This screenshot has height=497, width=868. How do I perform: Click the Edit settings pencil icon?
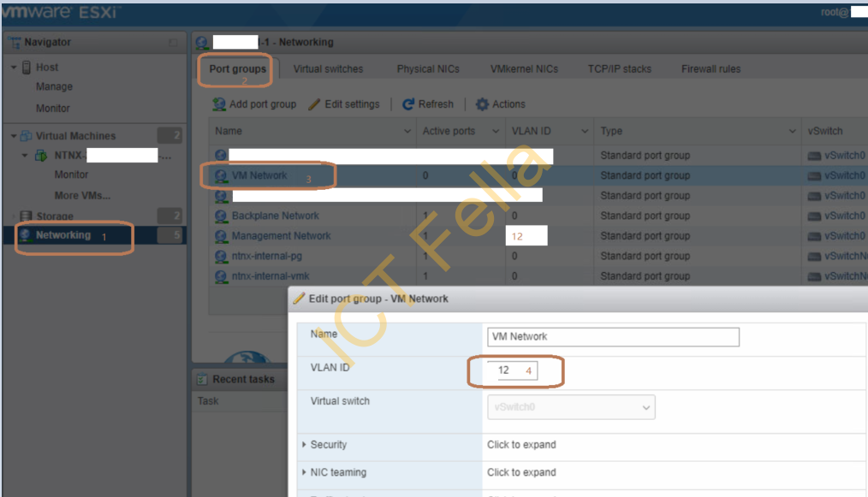coord(314,104)
